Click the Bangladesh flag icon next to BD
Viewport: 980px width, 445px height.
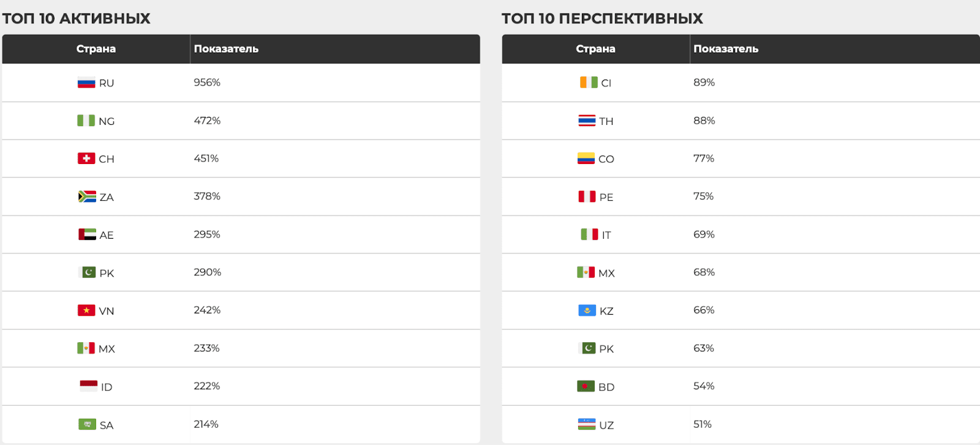coord(586,386)
